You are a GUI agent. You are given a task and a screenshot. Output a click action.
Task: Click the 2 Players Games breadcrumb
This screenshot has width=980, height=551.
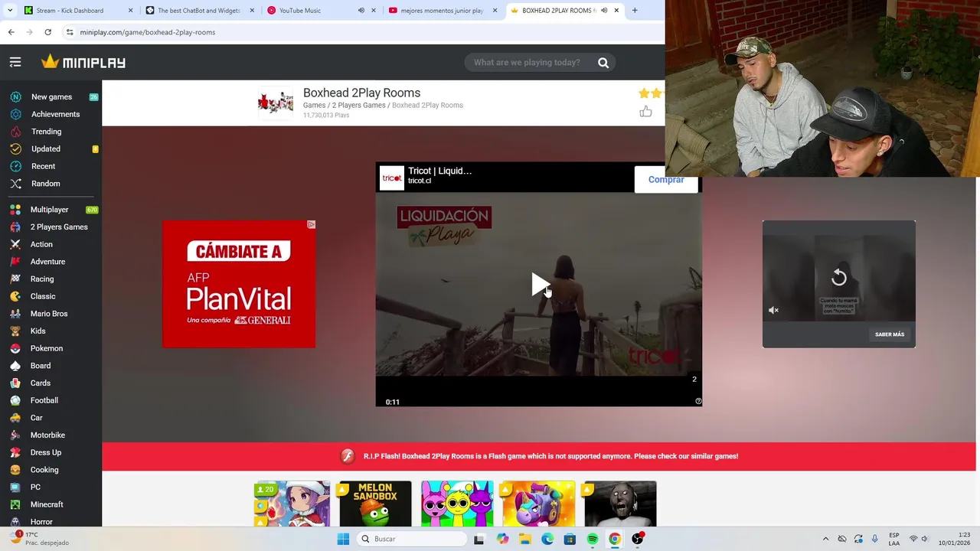[x=358, y=106]
